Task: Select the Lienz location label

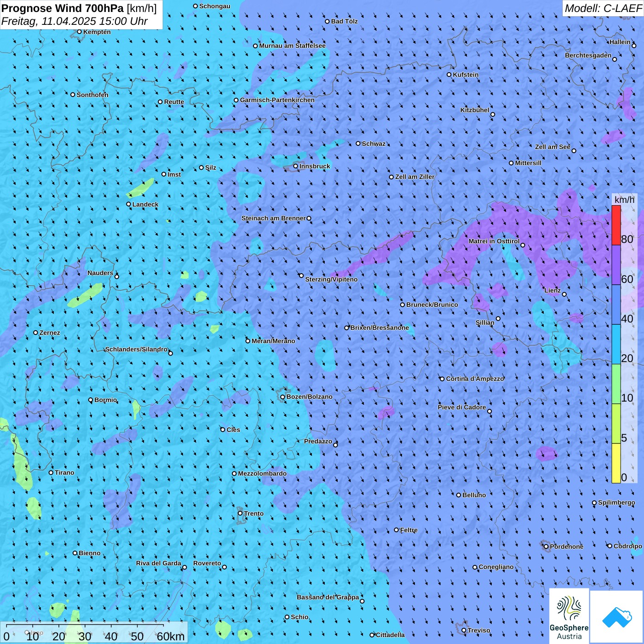Action: (552, 290)
